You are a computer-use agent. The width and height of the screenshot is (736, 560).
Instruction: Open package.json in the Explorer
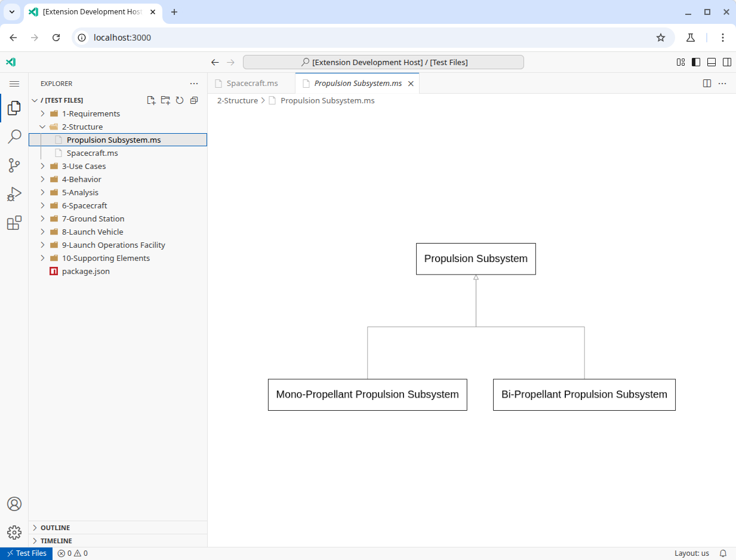coord(85,271)
